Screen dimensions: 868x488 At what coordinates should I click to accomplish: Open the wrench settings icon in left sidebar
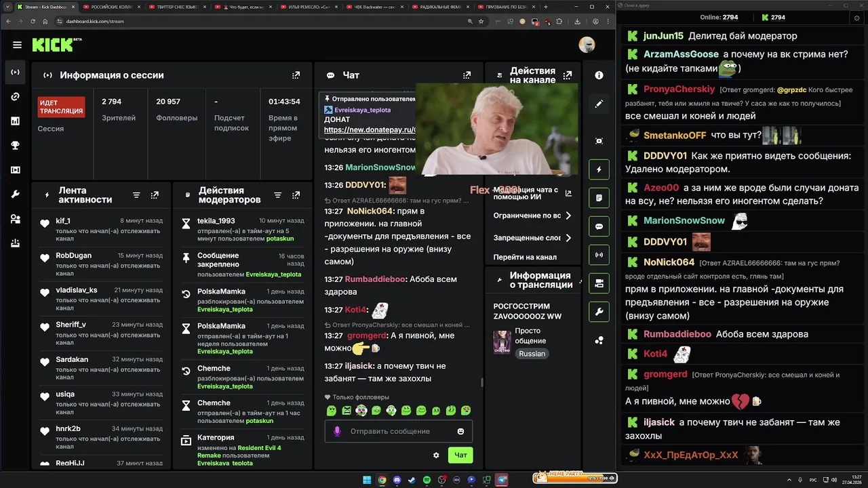[15, 194]
